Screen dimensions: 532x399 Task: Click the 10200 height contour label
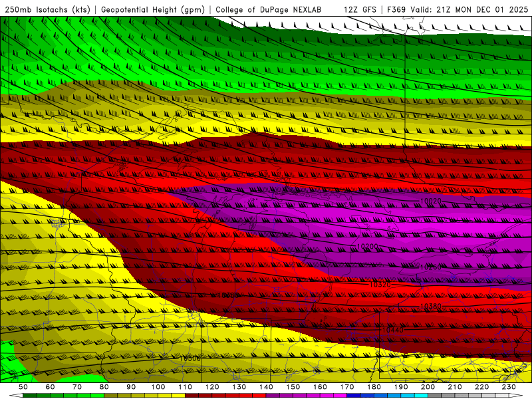coord(368,246)
